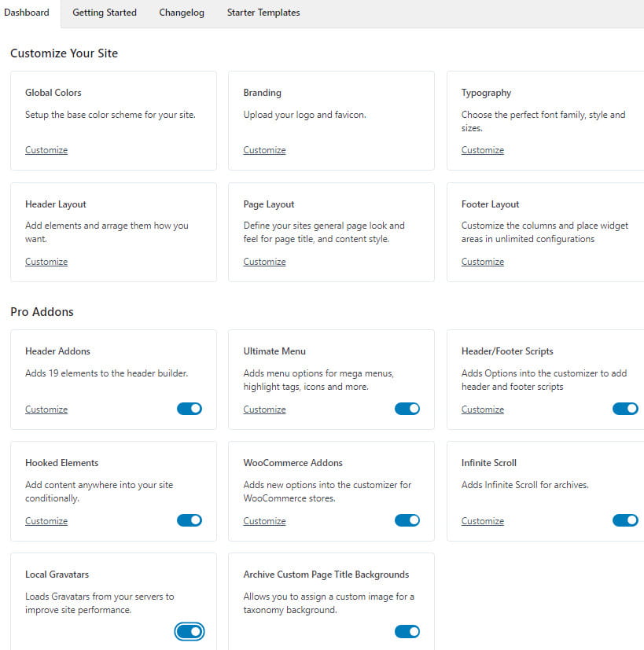Switch to the Getting Started tab
The image size is (644, 650).
[105, 13]
